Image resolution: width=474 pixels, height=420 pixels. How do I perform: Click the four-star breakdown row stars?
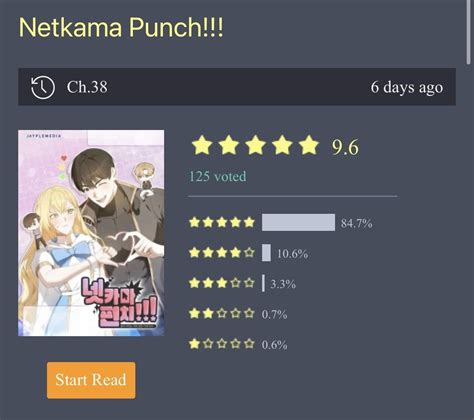pyautogui.click(x=222, y=253)
